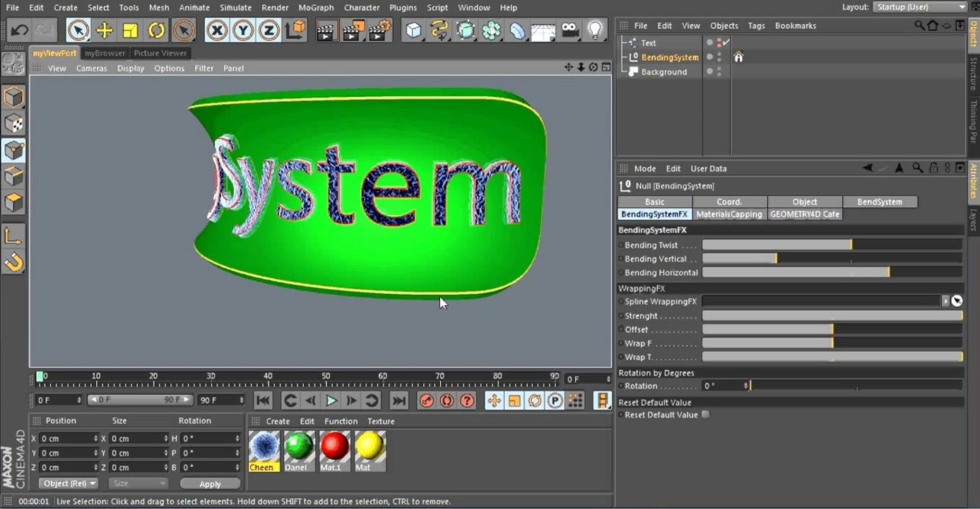Select the Move tool

pos(104,30)
